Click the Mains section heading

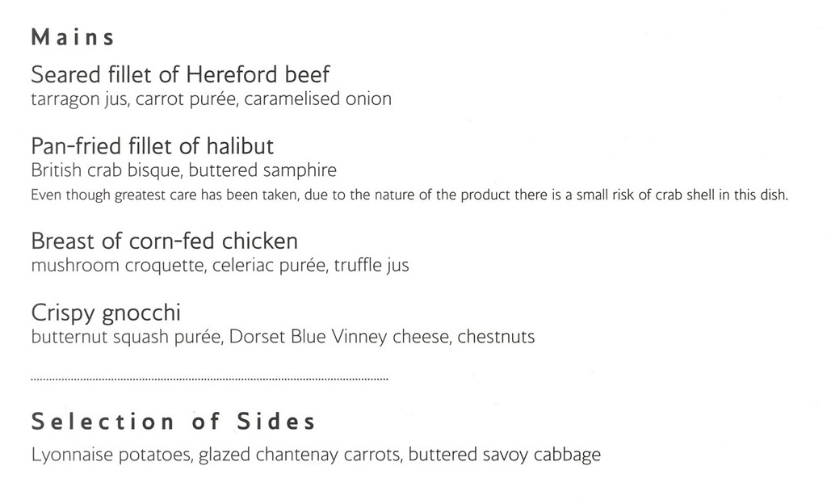(x=73, y=37)
